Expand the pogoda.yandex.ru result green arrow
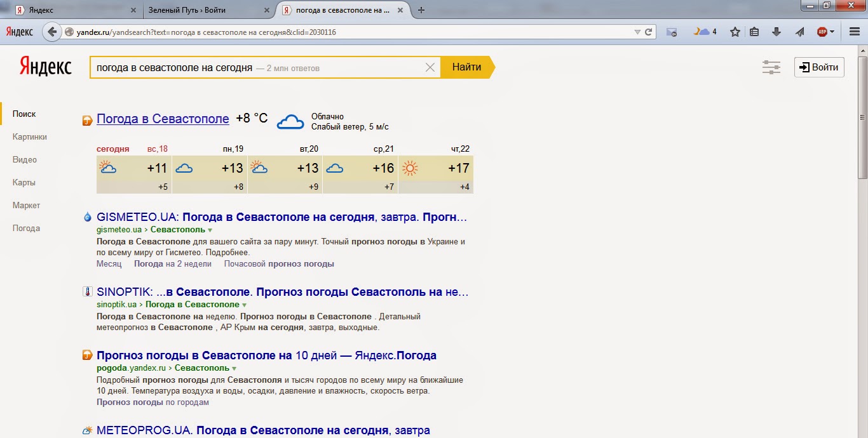This screenshot has width=868, height=438. click(234, 368)
